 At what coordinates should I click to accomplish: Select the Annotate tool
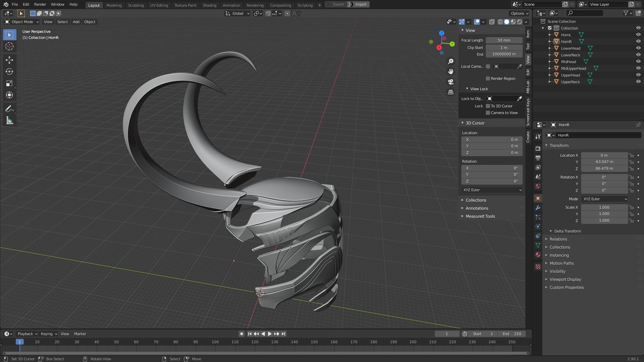tap(9, 109)
